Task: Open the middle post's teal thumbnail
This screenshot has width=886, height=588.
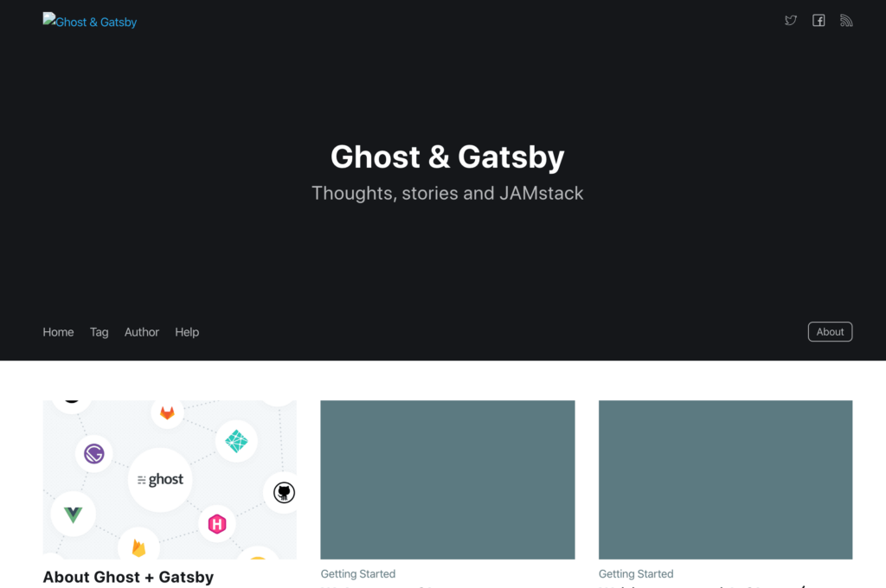Action: 447,479
